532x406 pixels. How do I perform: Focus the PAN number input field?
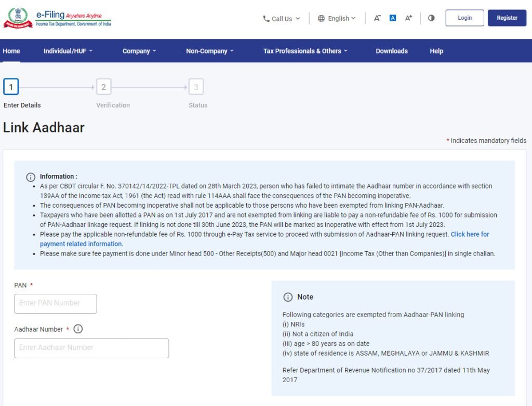[x=56, y=304]
